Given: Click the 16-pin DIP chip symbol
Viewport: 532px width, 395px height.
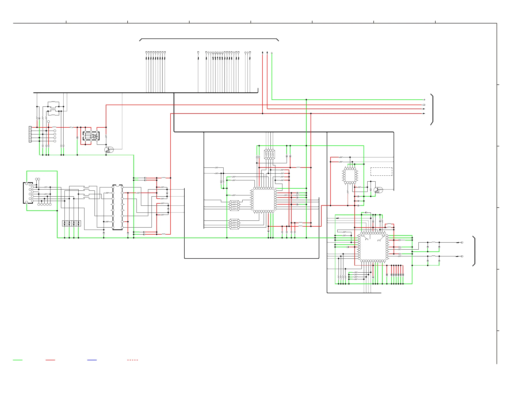Looking at the screenshot, I should point(117,207).
